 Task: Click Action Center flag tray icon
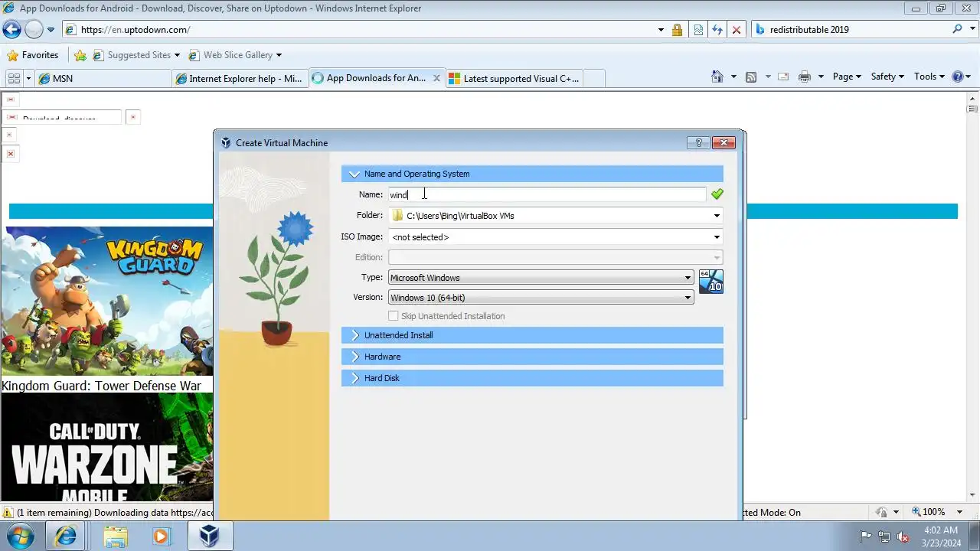(x=866, y=536)
